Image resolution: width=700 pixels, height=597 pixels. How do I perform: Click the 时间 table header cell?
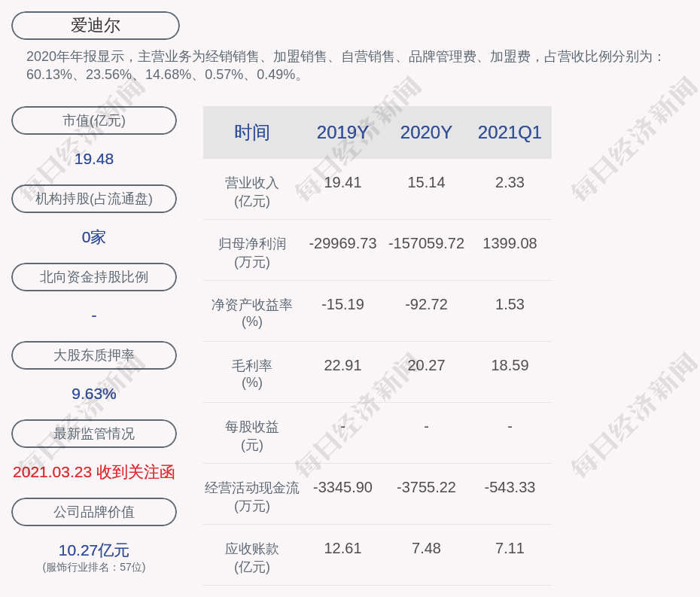tap(251, 132)
